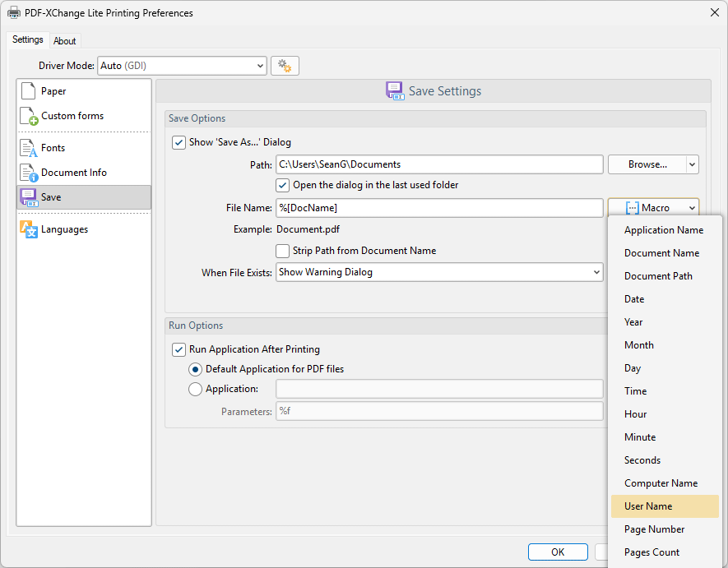728x568 pixels.
Task: Select User Name from macro list
Action: click(x=665, y=506)
